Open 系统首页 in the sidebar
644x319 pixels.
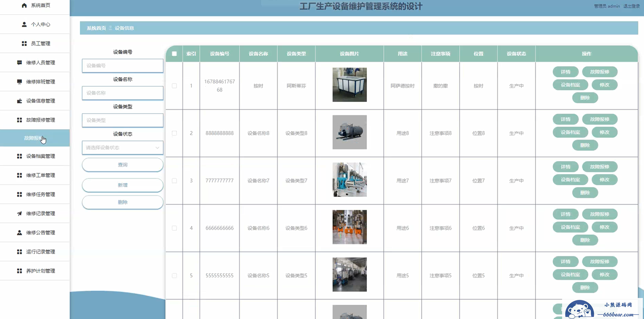click(x=35, y=5)
